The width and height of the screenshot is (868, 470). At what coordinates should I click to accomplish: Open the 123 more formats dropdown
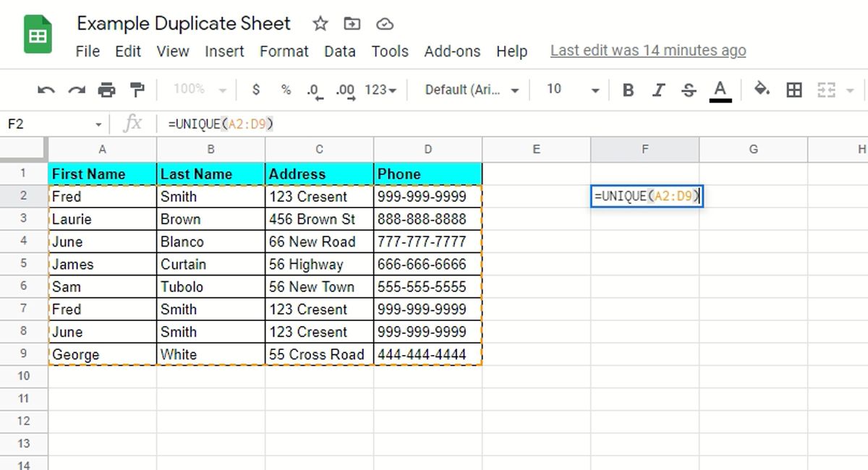click(x=380, y=90)
